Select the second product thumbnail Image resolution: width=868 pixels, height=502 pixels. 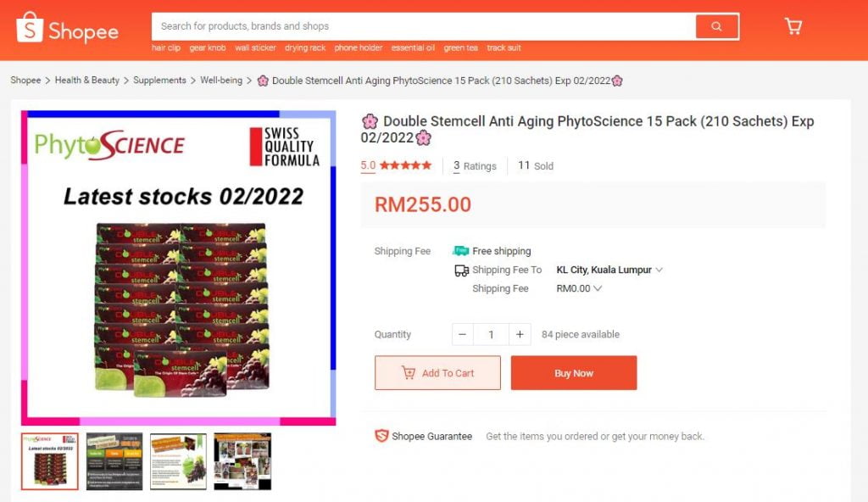pyautogui.click(x=114, y=461)
